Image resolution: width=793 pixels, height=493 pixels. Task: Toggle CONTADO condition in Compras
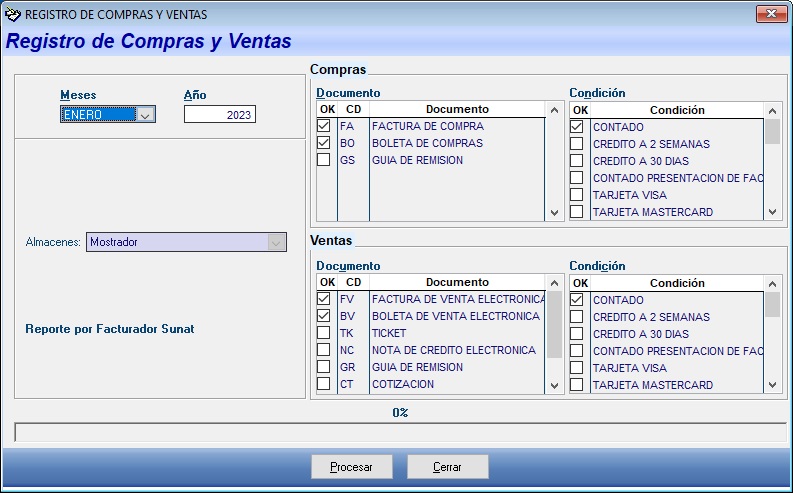(577, 127)
